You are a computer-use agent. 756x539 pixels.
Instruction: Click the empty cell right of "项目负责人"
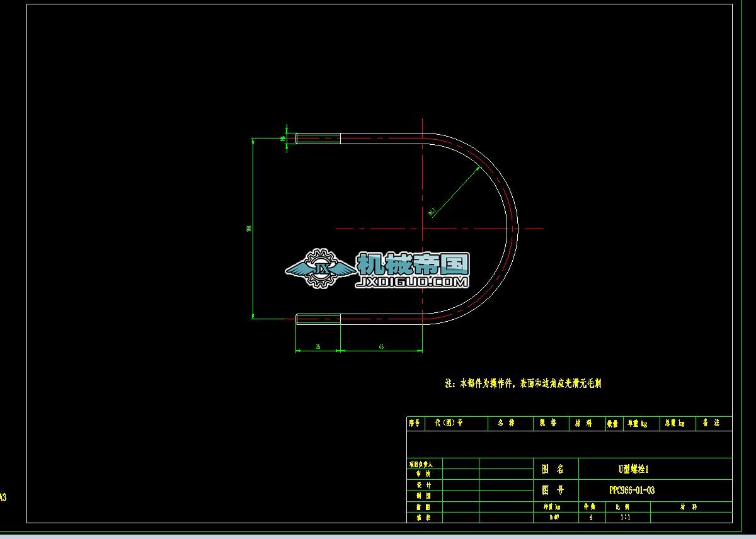pyautogui.click(x=461, y=463)
